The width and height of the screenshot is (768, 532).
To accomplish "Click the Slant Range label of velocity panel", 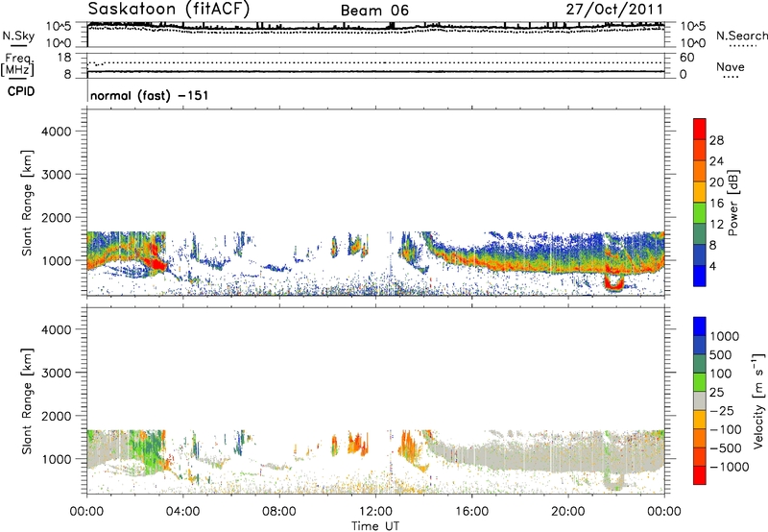I will [27, 400].
